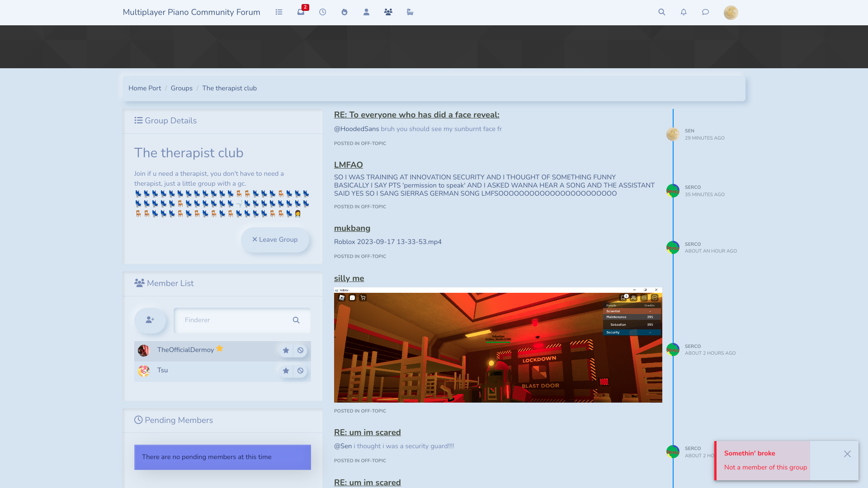This screenshot has height=488, width=868.
Task: Open the Unread inbox icon with badge 2
Action: tap(301, 12)
